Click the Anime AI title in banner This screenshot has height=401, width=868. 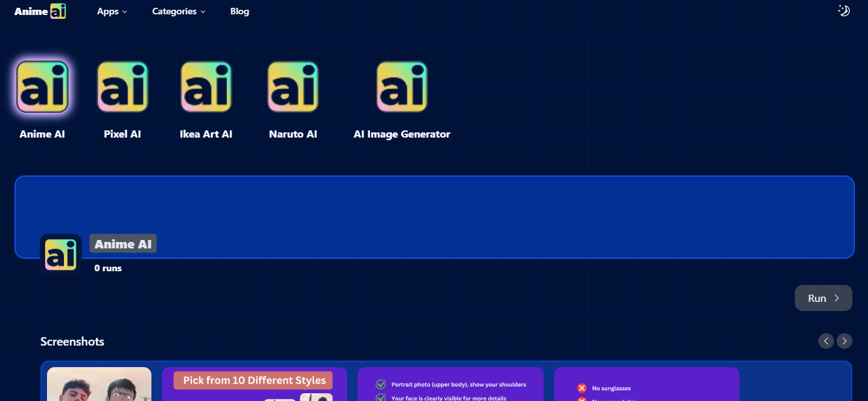tap(123, 244)
